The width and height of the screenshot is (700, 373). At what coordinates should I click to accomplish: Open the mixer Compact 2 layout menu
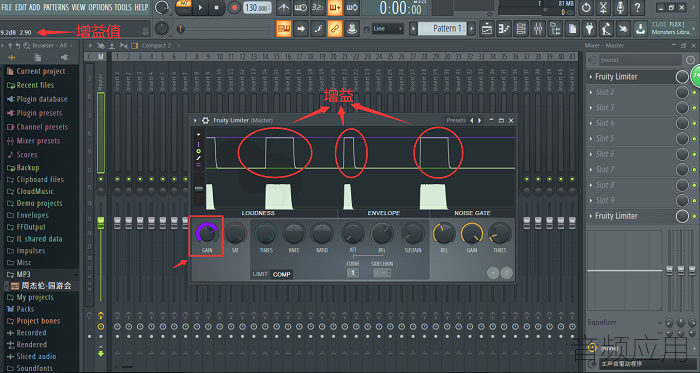coord(156,46)
